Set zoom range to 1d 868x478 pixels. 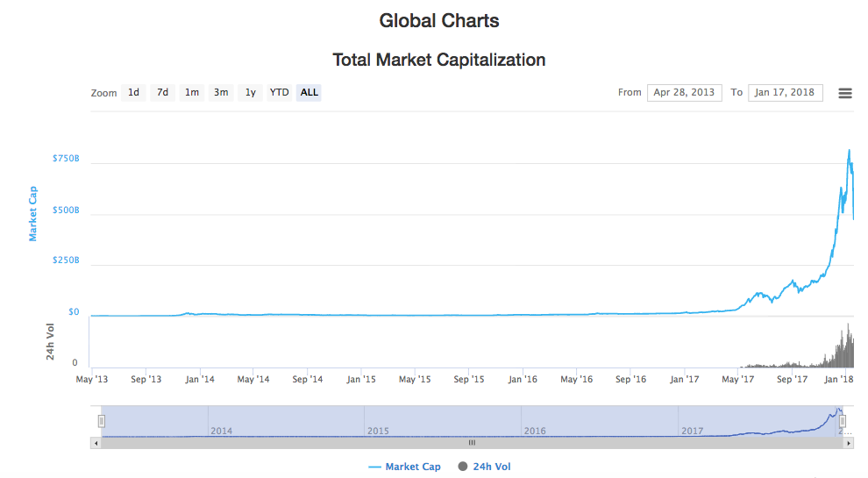click(x=133, y=92)
